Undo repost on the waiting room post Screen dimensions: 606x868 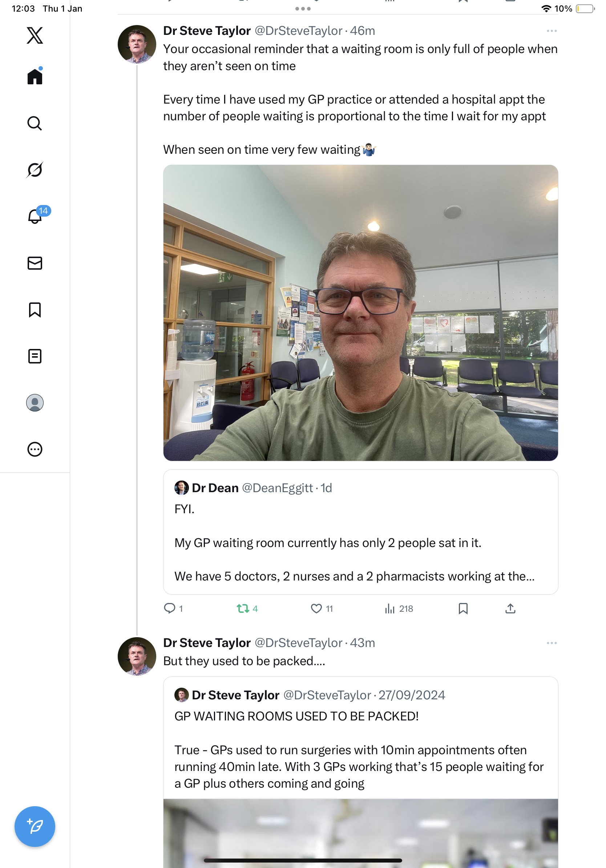point(243,608)
